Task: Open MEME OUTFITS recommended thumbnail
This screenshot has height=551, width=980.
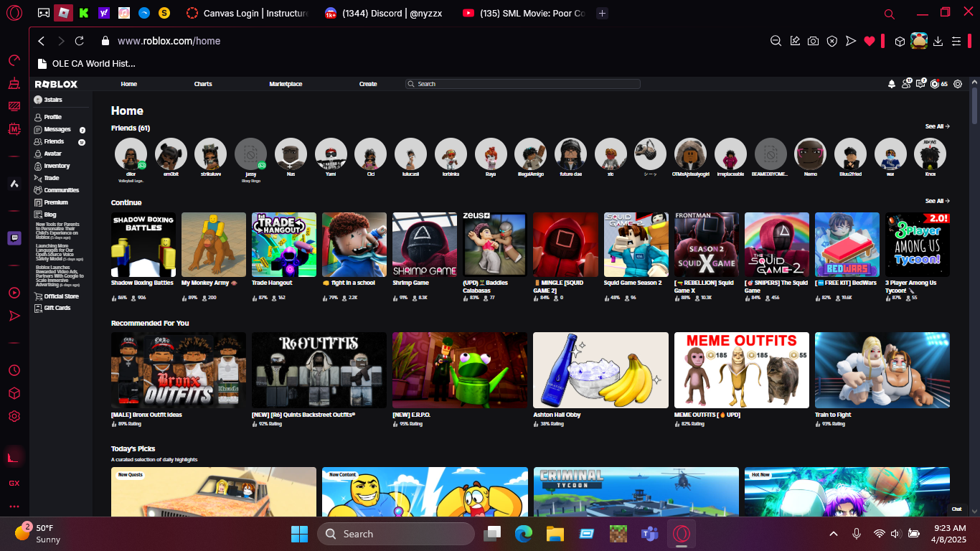Action: coord(742,370)
